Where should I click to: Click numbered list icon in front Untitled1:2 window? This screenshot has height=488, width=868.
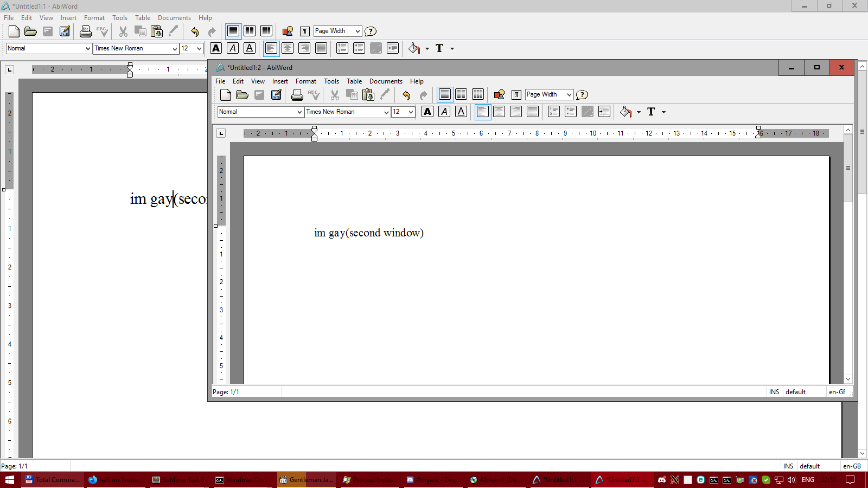tap(553, 112)
